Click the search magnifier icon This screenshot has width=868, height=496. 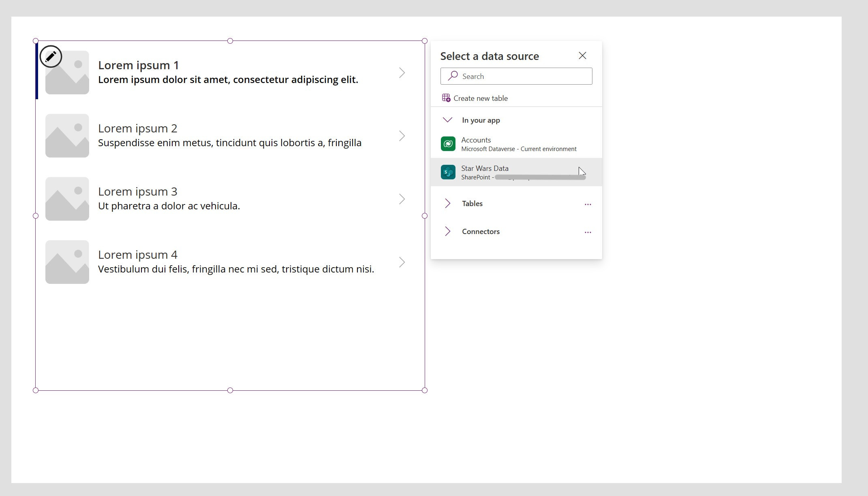pyautogui.click(x=453, y=76)
